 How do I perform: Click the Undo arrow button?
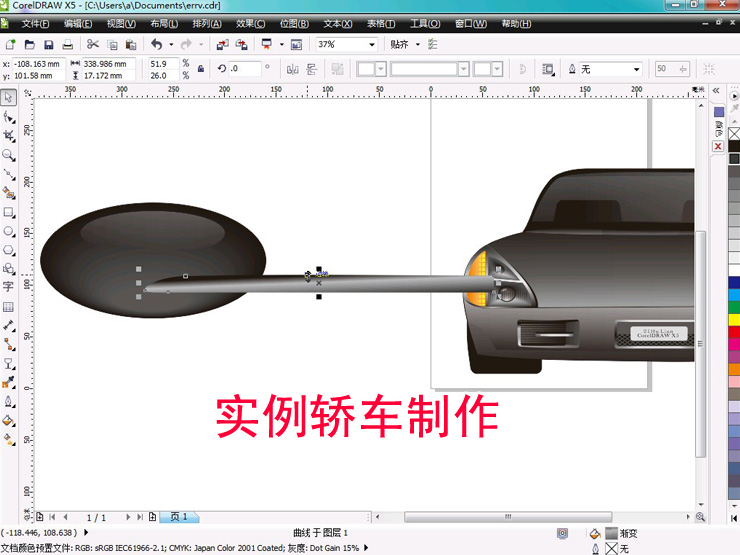pyautogui.click(x=156, y=44)
